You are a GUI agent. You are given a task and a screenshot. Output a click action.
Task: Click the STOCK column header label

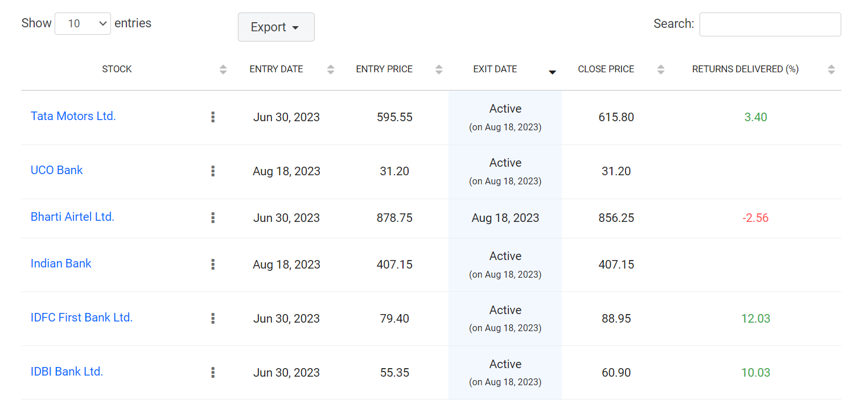[117, 69]
